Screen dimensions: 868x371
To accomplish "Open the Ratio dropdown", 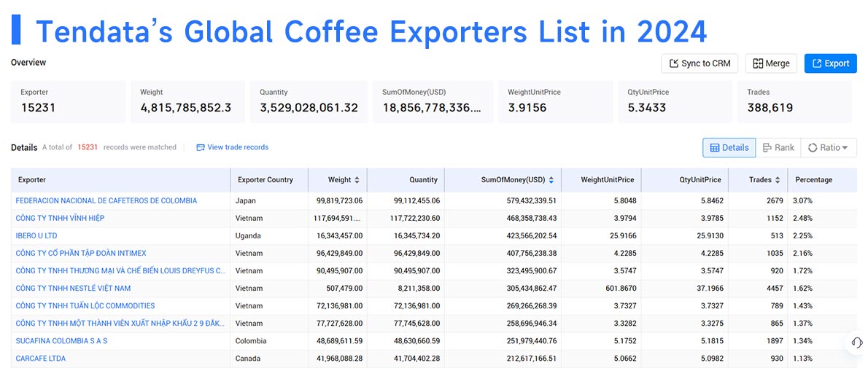I will point(828,148).
